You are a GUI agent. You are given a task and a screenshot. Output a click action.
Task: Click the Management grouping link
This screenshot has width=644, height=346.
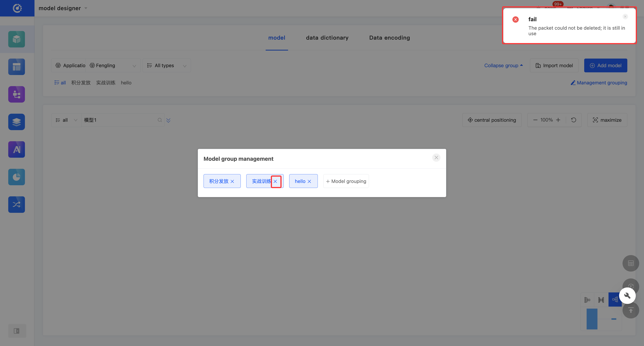pyautogui.click(x=599, y=83)
